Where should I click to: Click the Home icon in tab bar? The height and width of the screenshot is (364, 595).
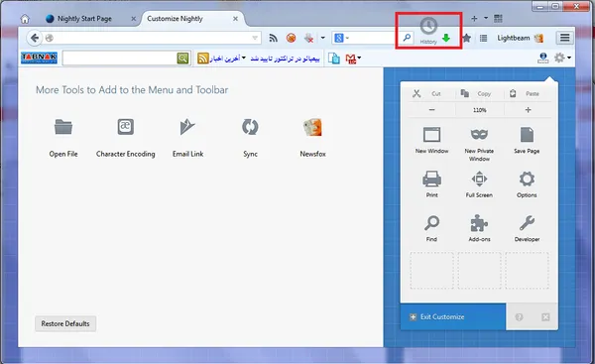click(x=25, y=19)
